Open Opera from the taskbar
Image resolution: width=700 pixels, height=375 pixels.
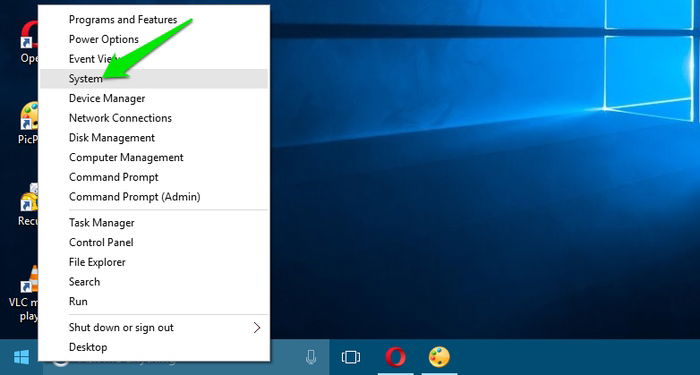pos(395,357)
